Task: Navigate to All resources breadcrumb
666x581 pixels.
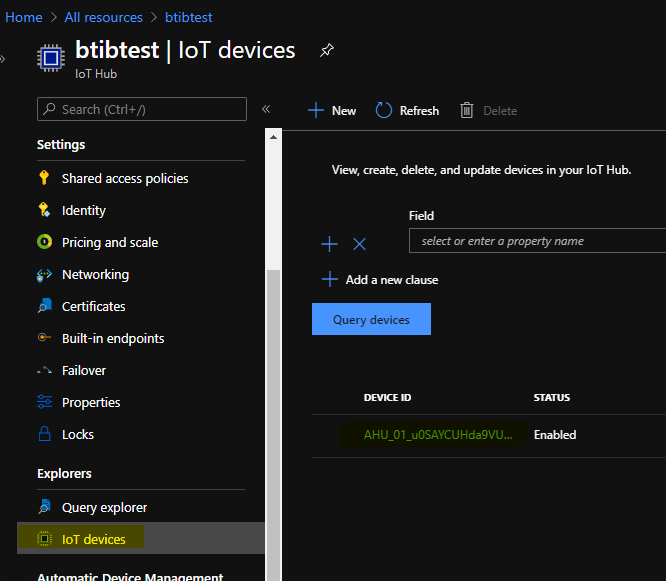Action: [x=103, y=17]
